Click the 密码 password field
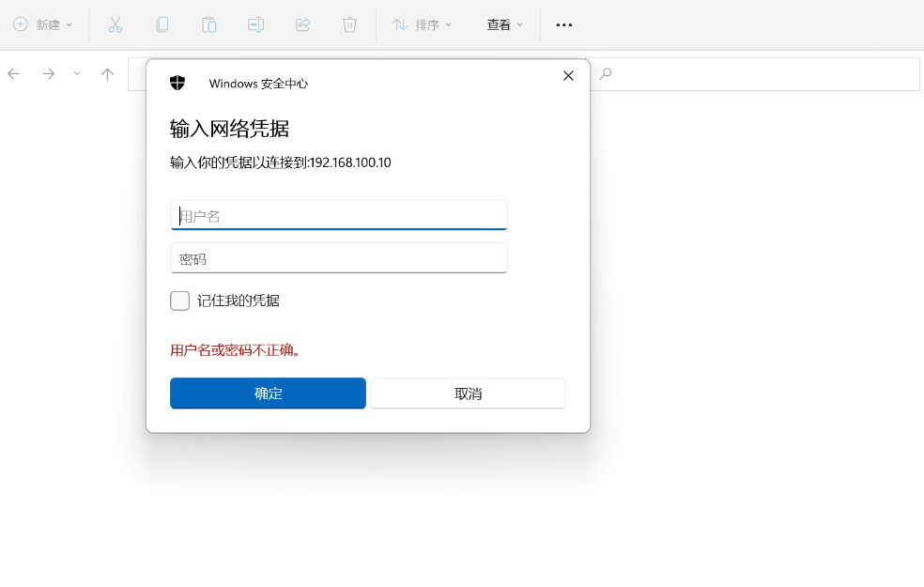924x587 pixels. pyautogui.click(x=338, y=258)
